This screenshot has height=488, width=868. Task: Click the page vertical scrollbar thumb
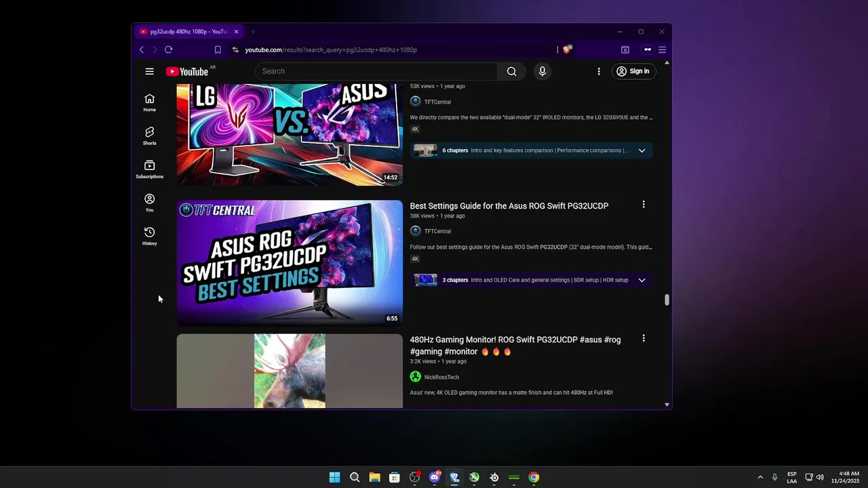667,300
